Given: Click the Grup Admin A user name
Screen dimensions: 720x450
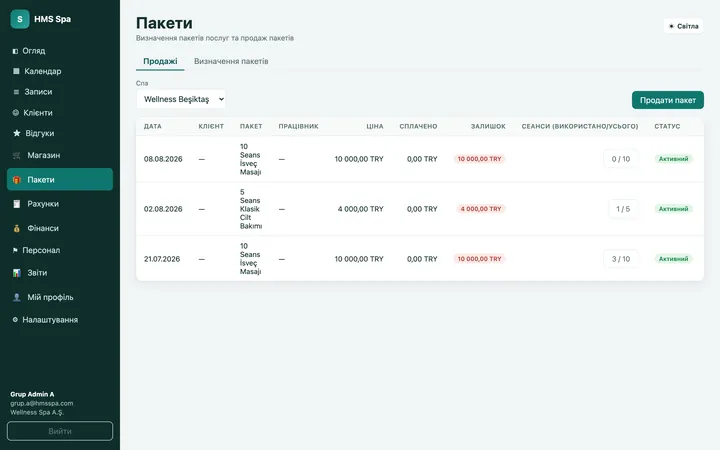Looking at the screenshot, I should (x=32, y=394).
